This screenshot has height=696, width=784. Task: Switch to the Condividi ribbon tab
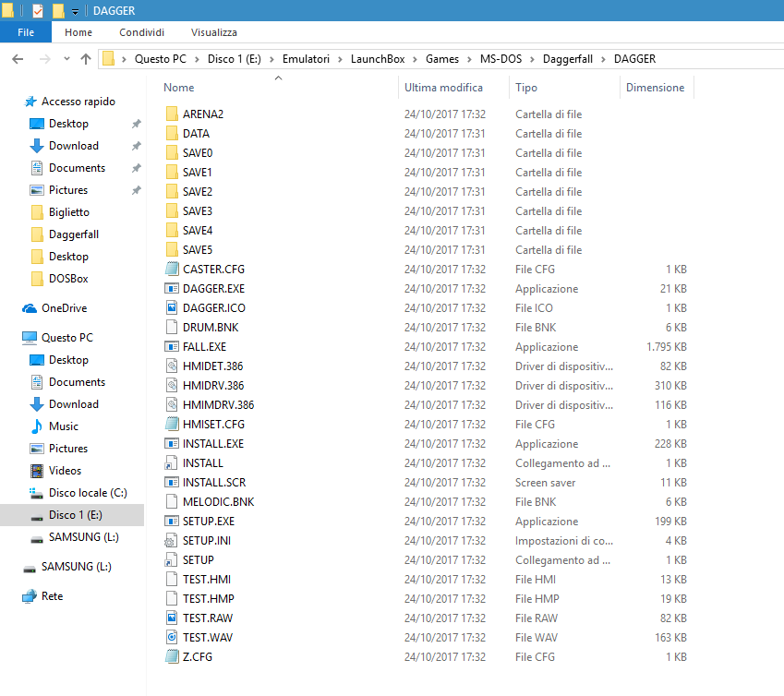click(x=141, y=32)
